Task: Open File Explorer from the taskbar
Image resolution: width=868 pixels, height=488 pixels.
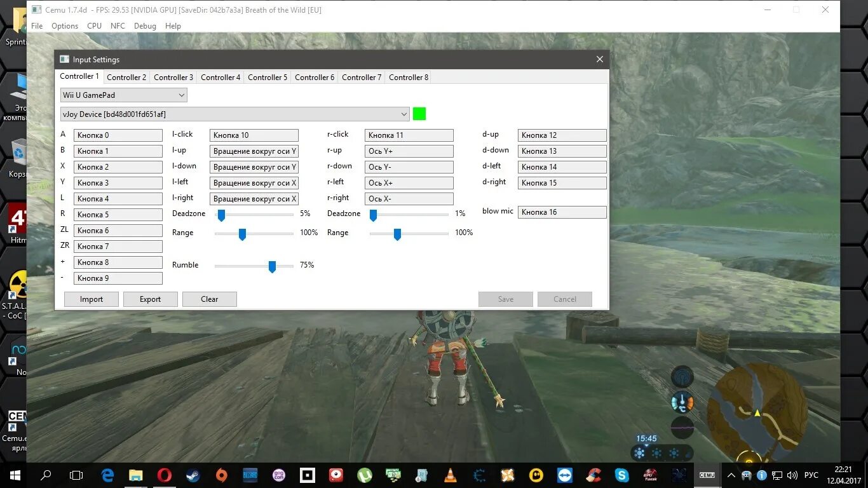Action: coord(136,475)
